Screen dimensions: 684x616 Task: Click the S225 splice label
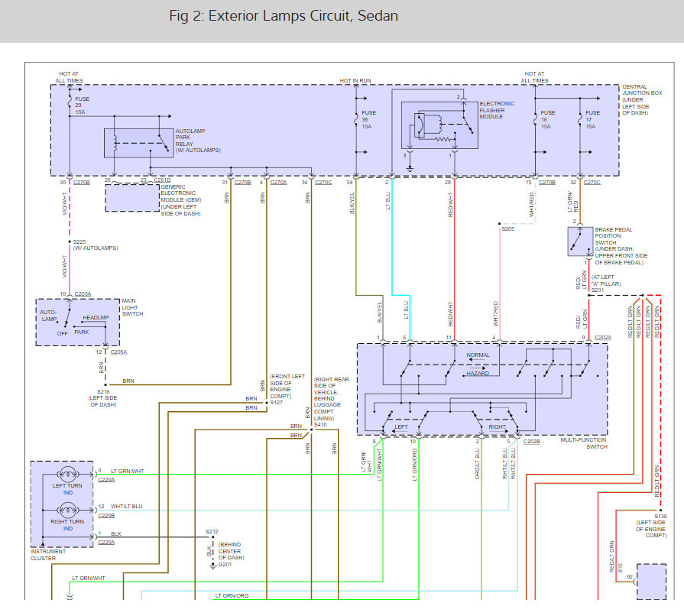coord(79,242)
